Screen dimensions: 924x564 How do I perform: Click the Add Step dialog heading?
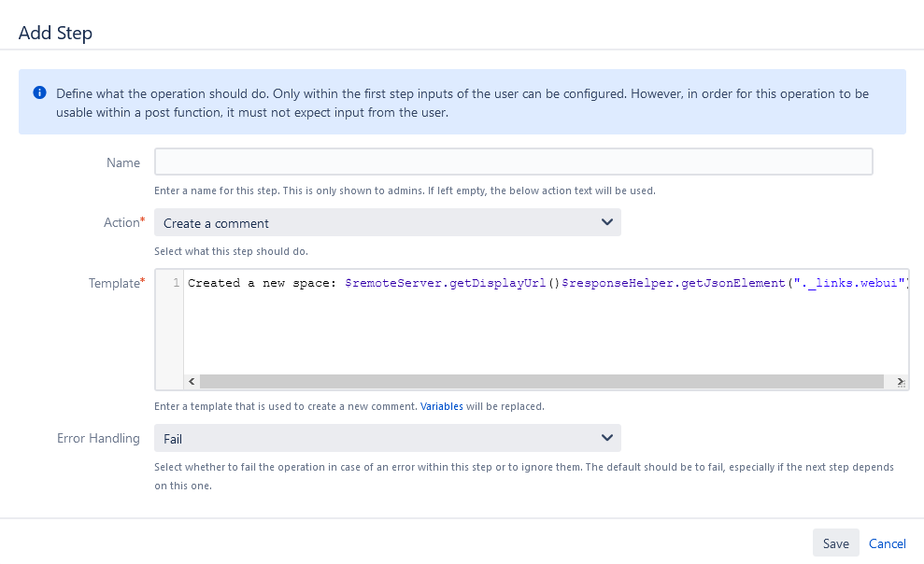click(x=55, y=33)
